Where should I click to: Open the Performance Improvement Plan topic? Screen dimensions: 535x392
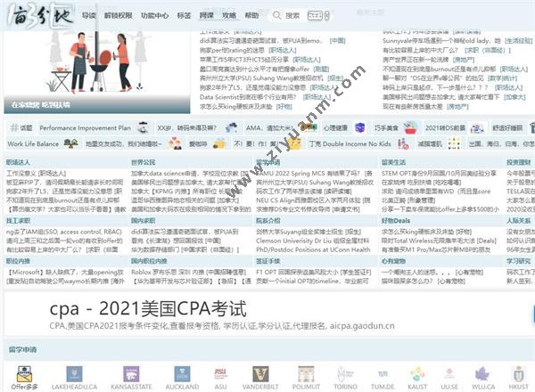point(85,128)
